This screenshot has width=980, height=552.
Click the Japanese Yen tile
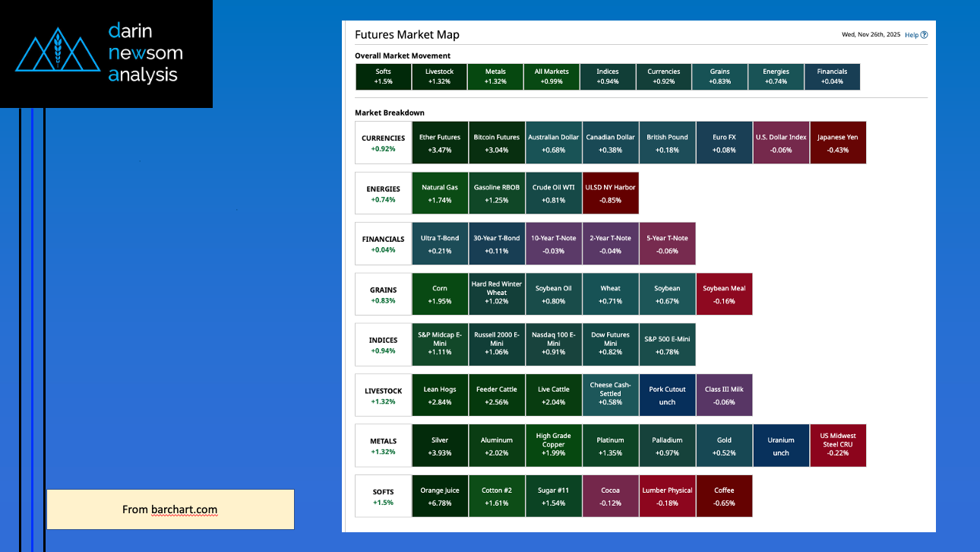pos(838,143)
